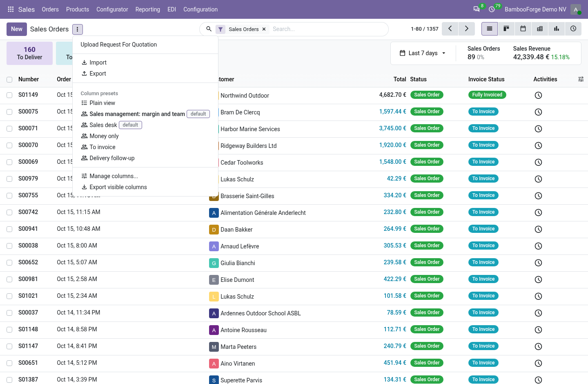Select checkbox for order S00075
588x384 pixels.
pos(9,112)
